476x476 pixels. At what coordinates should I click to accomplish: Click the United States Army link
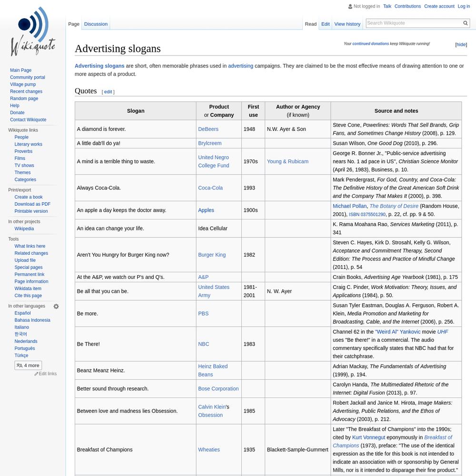point(214,291)
